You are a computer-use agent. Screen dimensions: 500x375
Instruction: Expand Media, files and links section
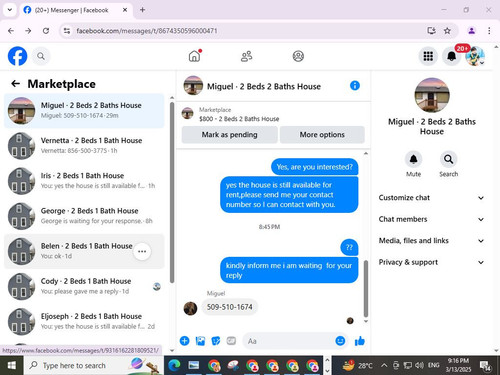coord(431,241)
